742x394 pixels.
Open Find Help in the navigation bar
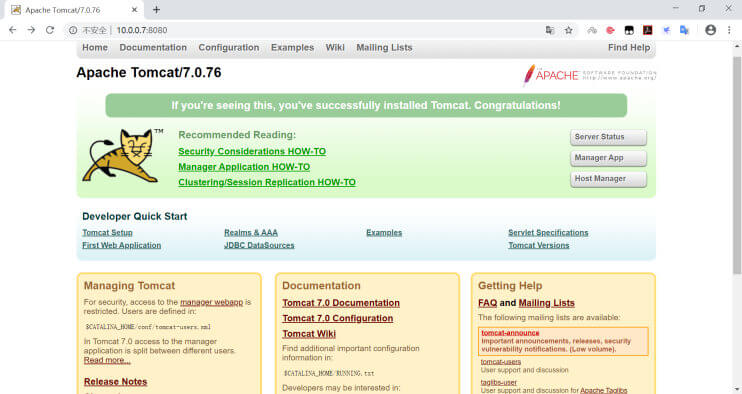(x=629, y=47)
